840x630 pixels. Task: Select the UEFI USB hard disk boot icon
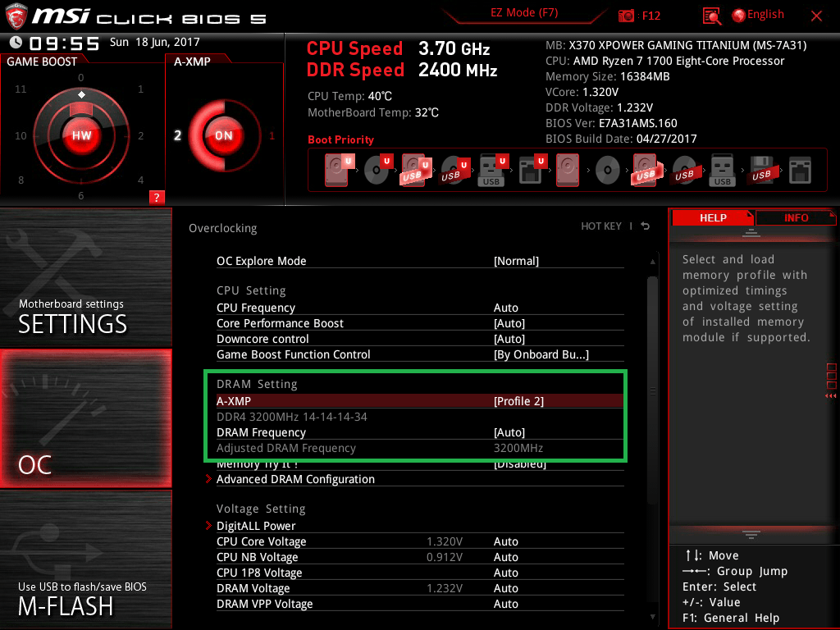point(415,170)
